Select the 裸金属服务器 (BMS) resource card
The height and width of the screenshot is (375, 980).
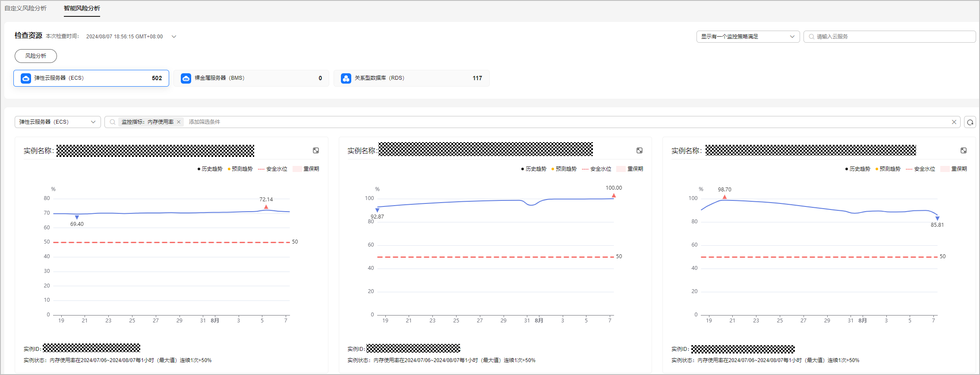pyautogui.click(x=251, y=78)
